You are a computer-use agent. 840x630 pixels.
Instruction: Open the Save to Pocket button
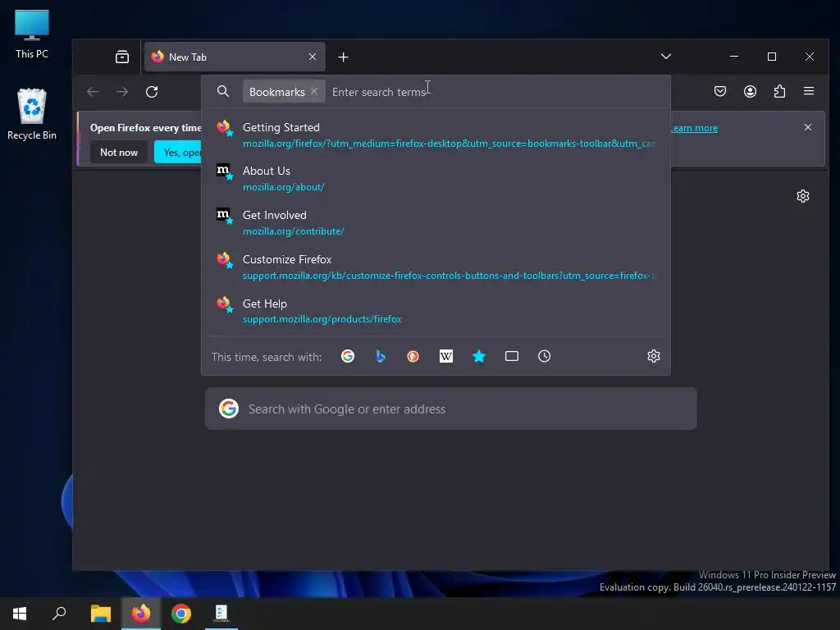click(720, 92)
